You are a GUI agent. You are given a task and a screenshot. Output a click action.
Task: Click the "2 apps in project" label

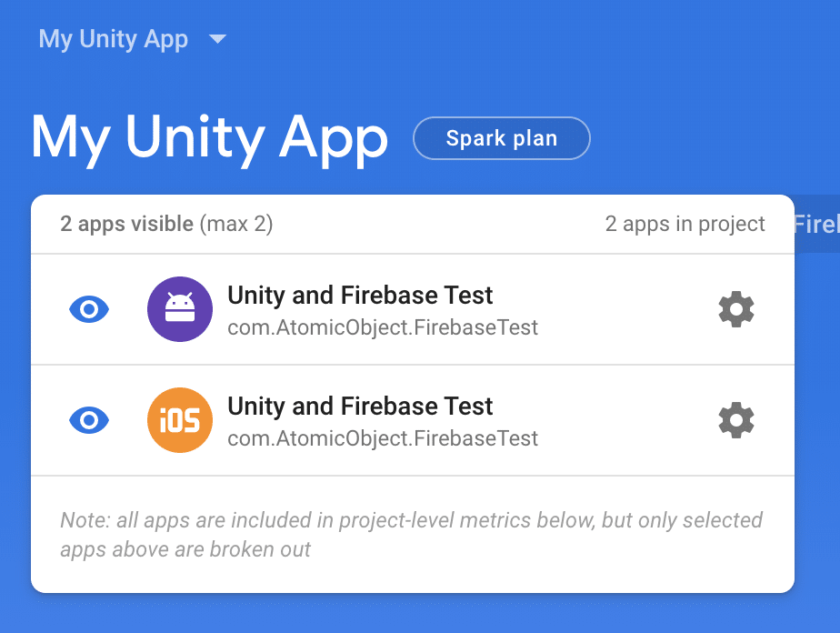click(x=685, y=224)
